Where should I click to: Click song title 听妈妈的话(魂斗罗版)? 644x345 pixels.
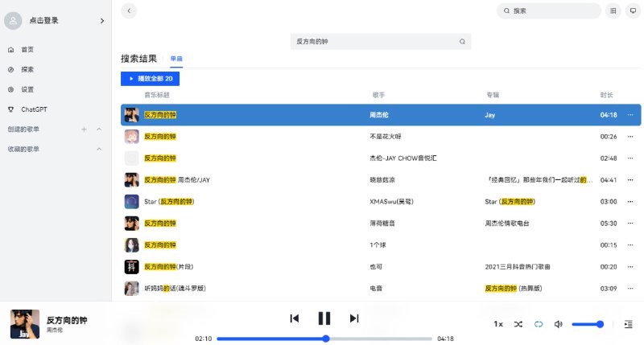(x=175, y=289)
